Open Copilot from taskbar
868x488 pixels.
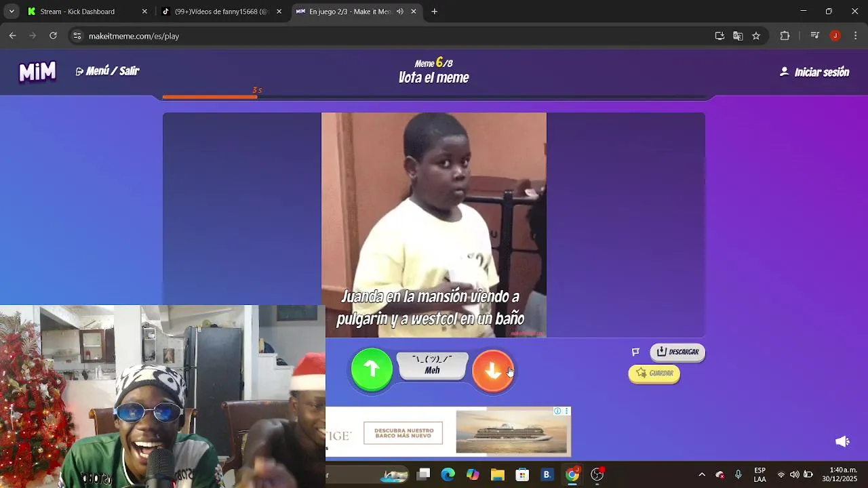473,474
